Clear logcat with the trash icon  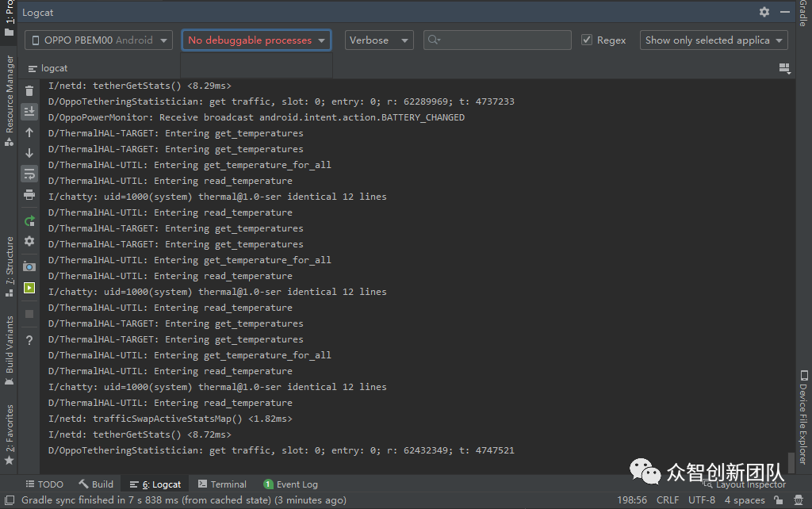click(29, 91)
